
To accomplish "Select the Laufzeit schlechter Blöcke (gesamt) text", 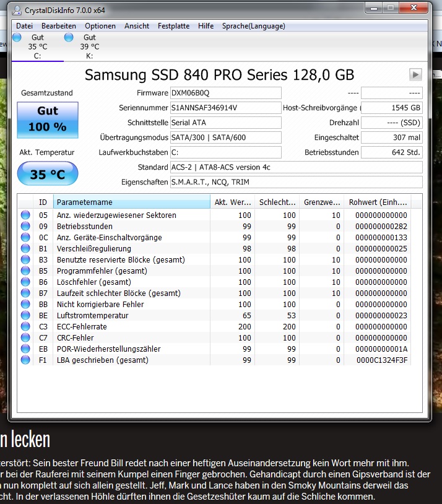I will click(x=119, y=293).
